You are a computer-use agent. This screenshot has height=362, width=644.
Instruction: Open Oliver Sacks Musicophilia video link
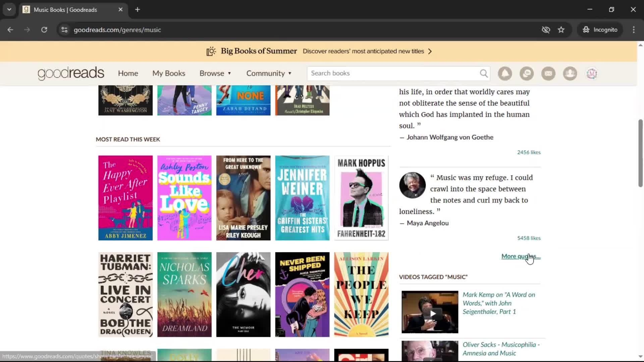(501, 349)
